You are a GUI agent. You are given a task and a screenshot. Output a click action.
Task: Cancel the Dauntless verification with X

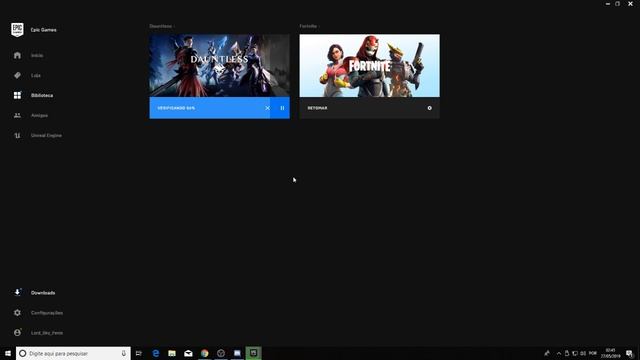click(267, 108)
